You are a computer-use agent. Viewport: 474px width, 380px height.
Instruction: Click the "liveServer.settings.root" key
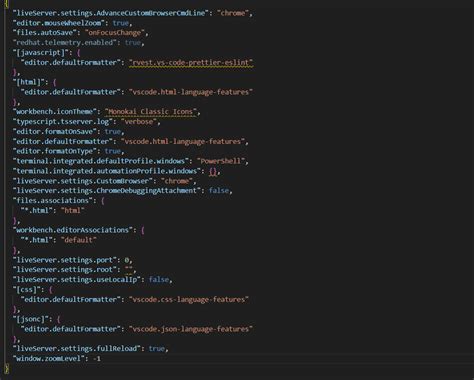[65, 269]
